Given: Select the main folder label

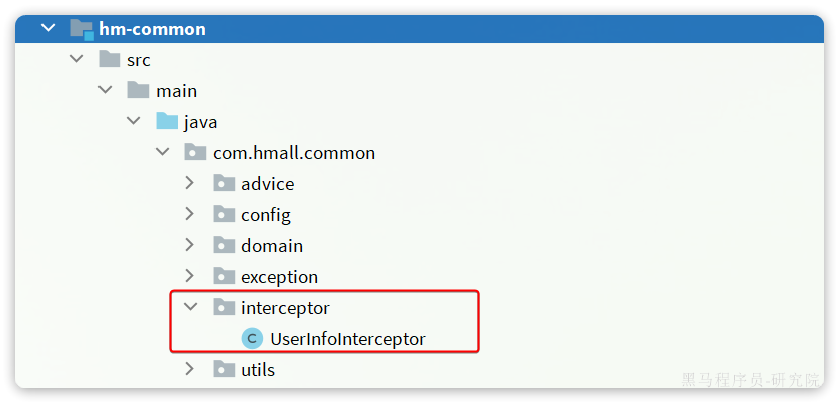Looking at the screenshot, I should [176, 91].
